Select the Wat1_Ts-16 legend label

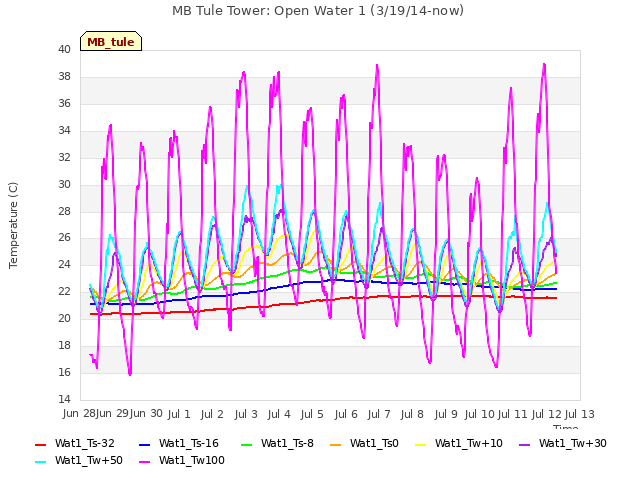pos(189,443)
